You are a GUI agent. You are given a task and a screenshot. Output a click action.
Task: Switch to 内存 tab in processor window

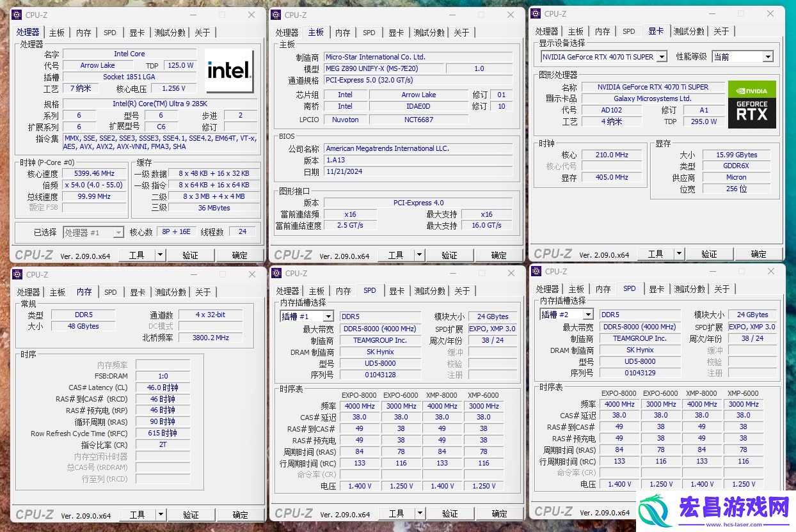point(84,33)
